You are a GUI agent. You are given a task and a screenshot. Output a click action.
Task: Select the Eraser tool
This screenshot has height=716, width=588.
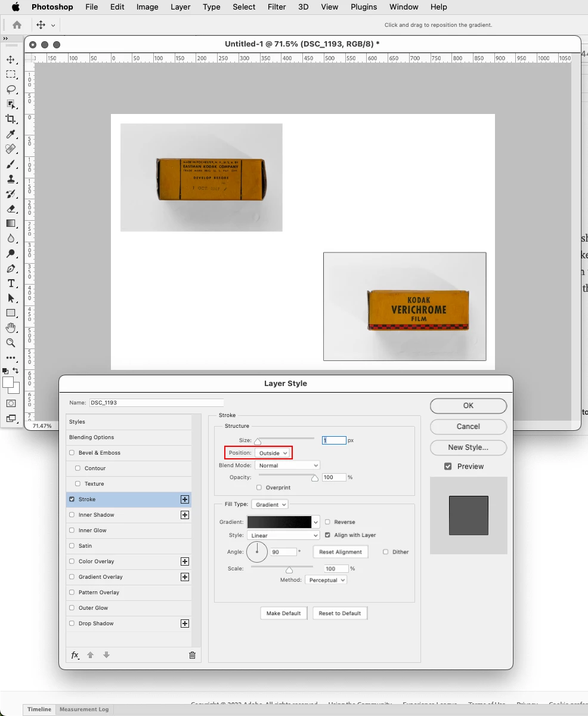point(11,209)
